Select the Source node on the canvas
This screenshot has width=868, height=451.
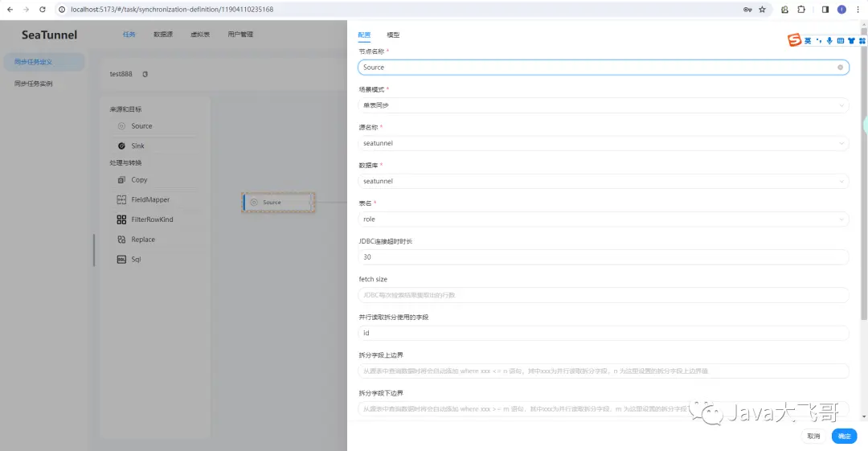pyautogui.click(x=278, y=203)
